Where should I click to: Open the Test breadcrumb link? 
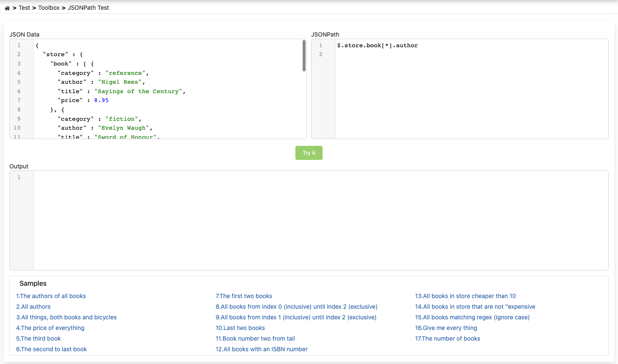(x=24, y=8)
